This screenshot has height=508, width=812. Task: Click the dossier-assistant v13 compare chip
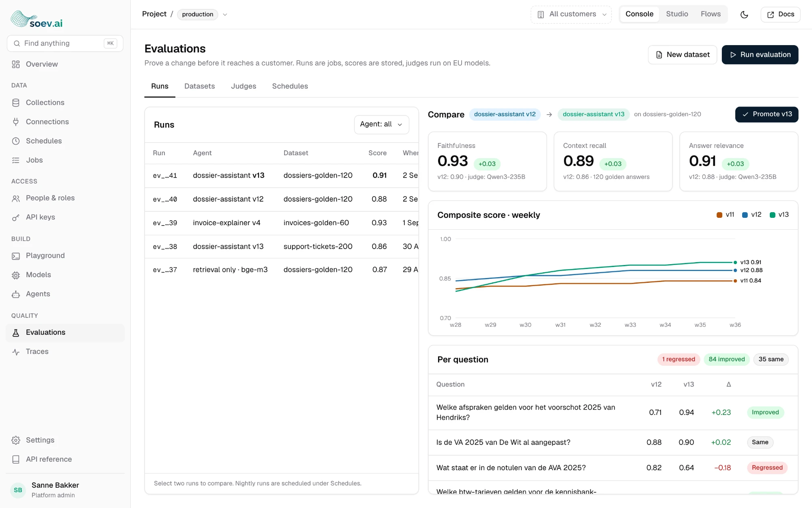point(594,115)
